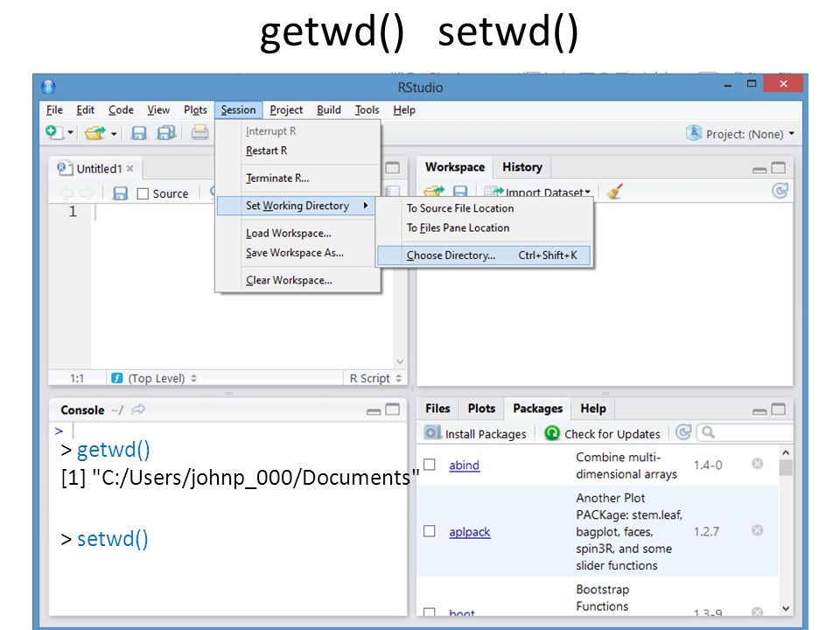The width and height of the screenshot is (840, 630).
Task: Select To Files Pane Location
Action: coord(485,227)
